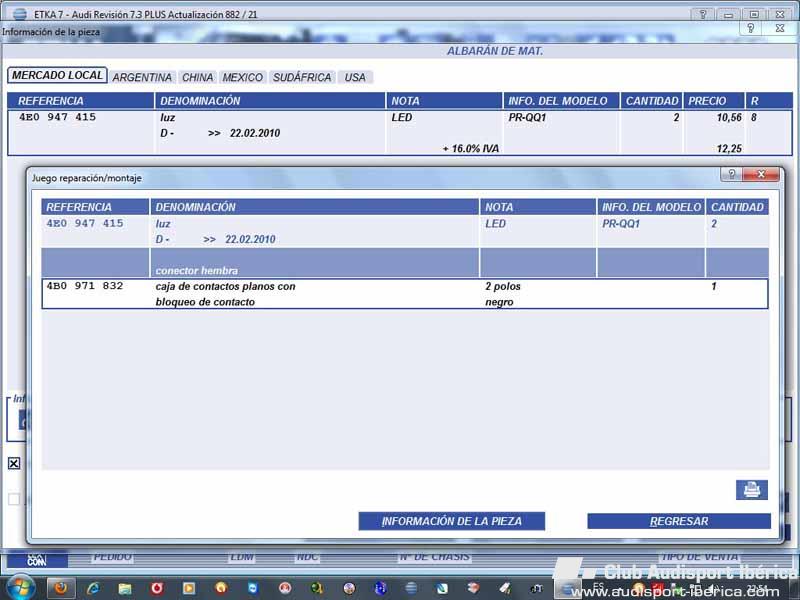Click the REGRESAR button

(679, 521)
